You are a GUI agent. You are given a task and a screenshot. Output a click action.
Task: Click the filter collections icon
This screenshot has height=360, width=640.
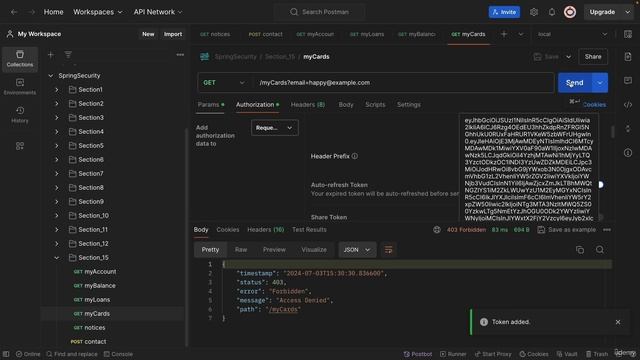pos(68,54)
